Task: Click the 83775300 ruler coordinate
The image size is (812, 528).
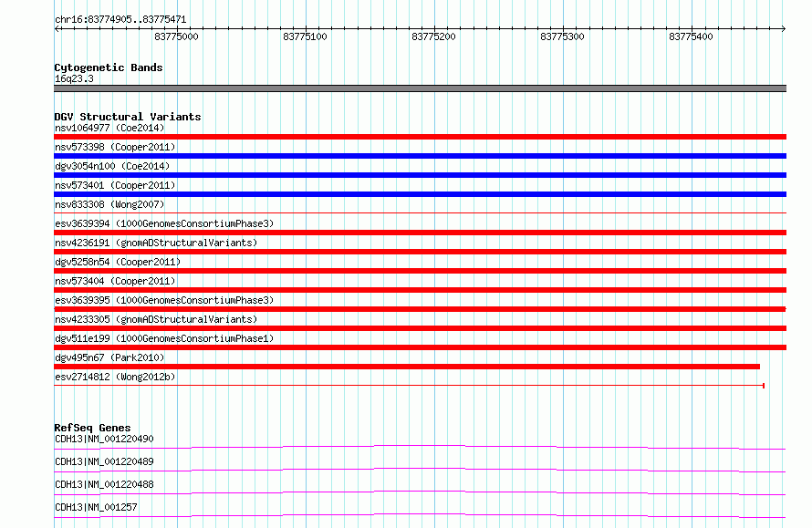Action: click(x=562, y=36)
